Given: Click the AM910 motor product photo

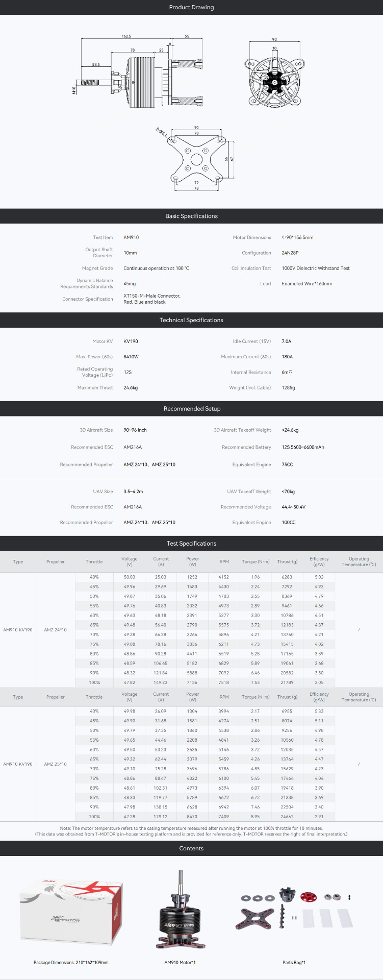Looking at the screenshot, I should (180, 911).
